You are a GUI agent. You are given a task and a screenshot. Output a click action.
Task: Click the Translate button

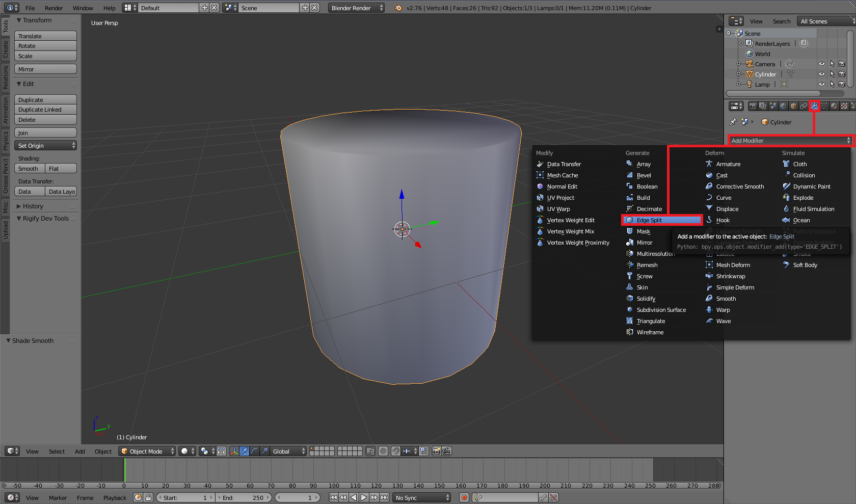point(45,36)
